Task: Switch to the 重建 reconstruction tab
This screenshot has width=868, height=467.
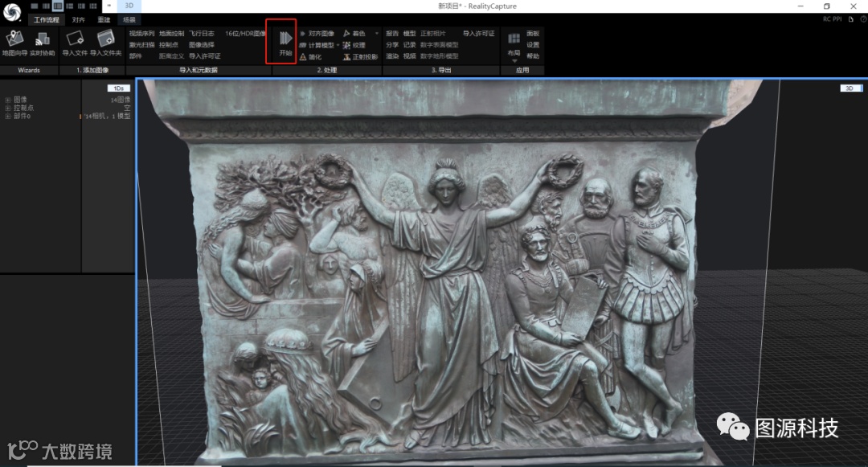Action: point(104,20)
